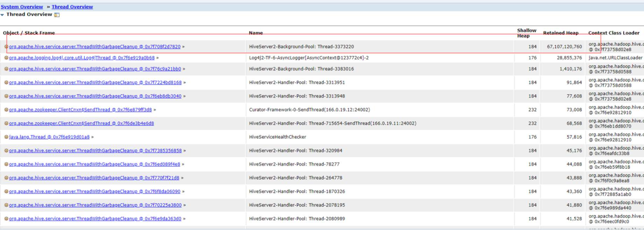Click the Name column header
The image size is (644, 230).
[x=256, y=33]
